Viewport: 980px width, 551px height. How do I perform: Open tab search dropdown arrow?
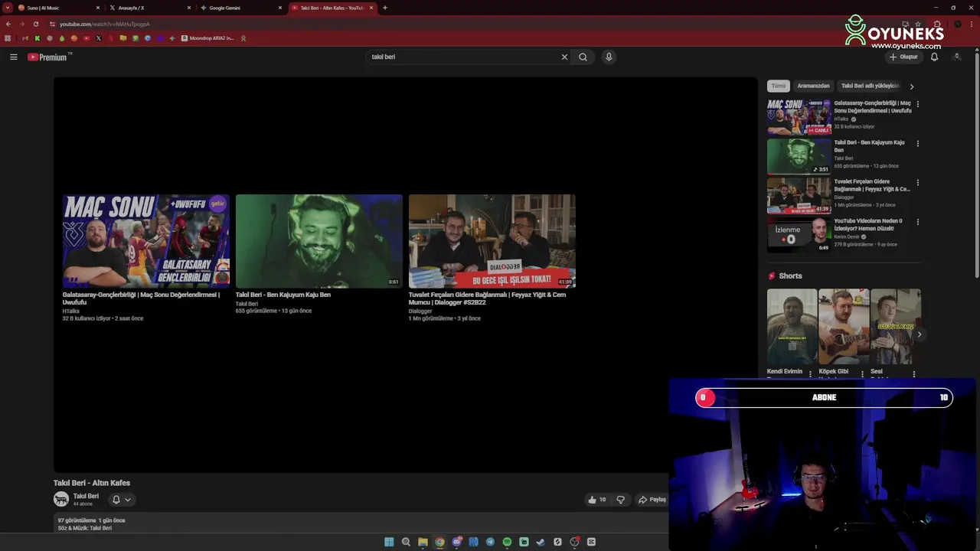[x=8, y=8]
